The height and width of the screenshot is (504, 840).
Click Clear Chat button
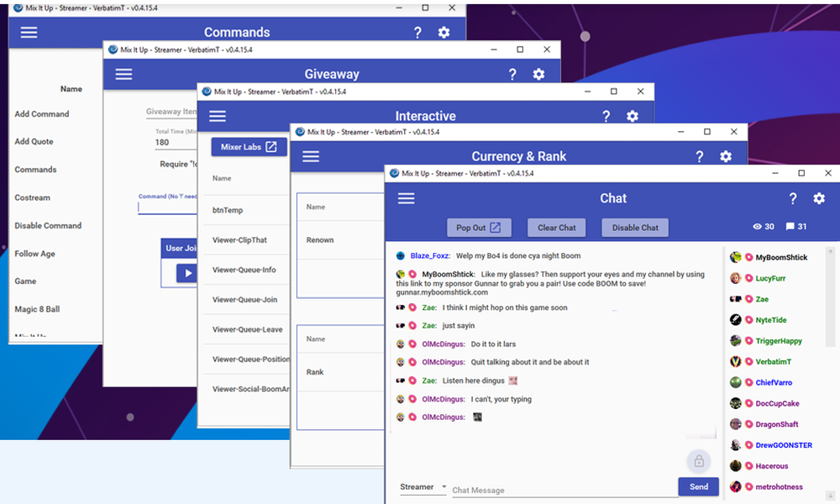[x=557, y=228]
